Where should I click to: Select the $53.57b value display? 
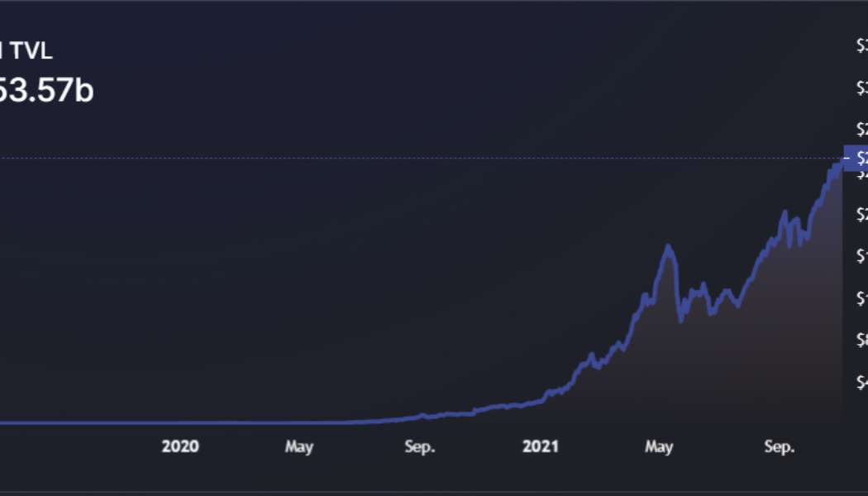coord(45,91)
